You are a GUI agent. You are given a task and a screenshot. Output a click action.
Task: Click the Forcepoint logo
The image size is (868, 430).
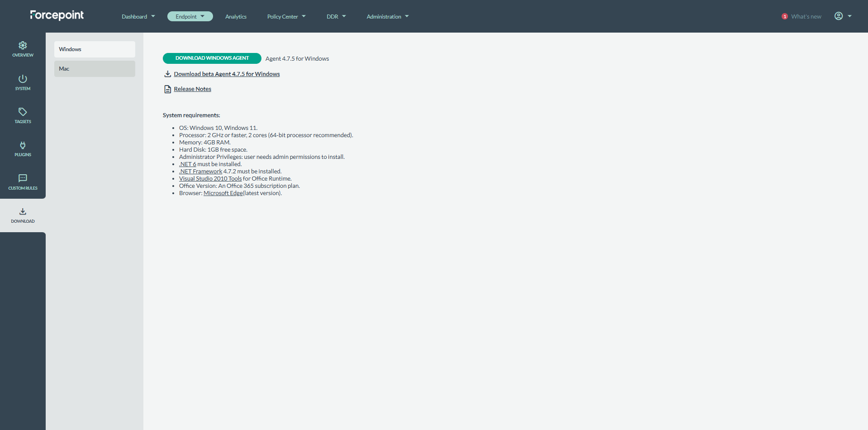click(57, 15)
